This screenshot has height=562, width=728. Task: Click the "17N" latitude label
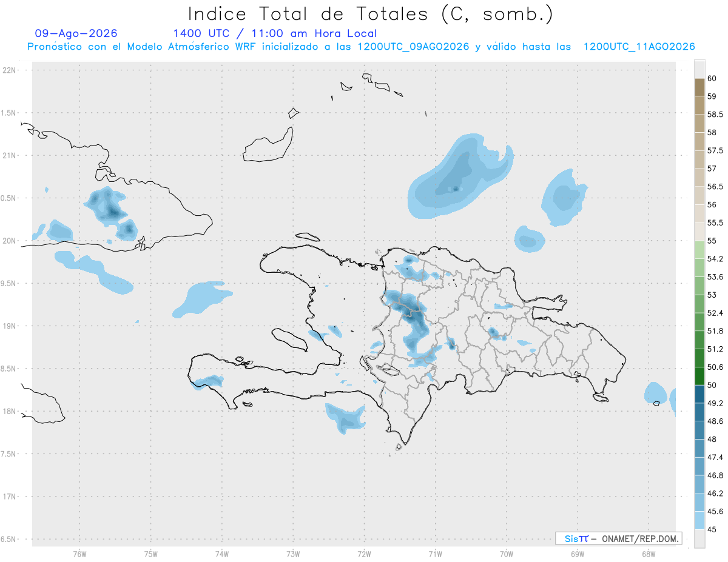[10, 497]
